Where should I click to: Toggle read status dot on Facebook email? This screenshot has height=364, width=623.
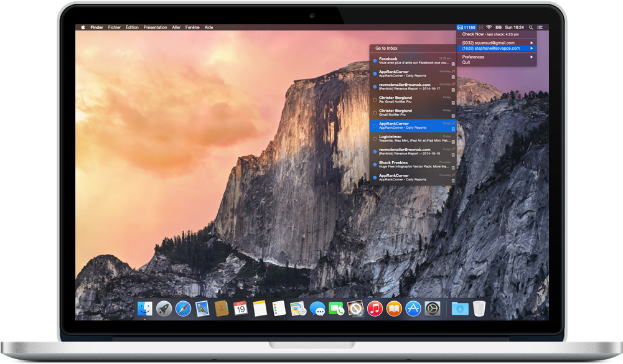[375, 61]
